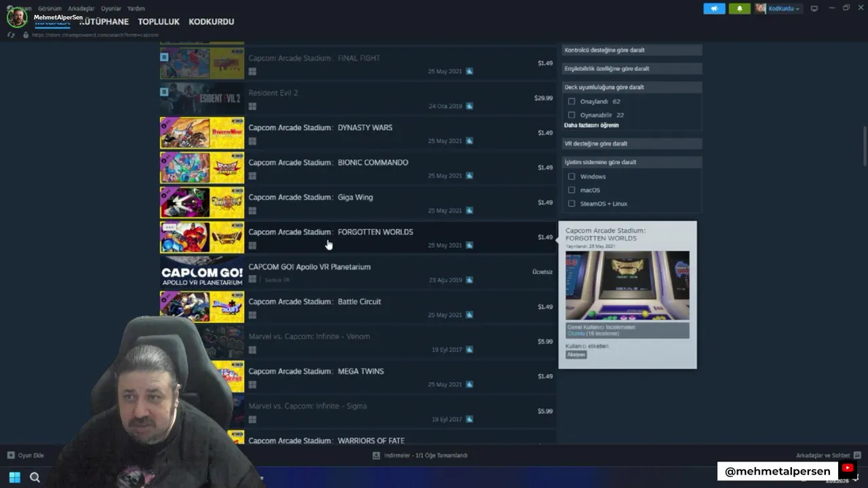Click the padlock icon beside the URL
Screen dimensions: 868x488
(x=26, y=35)
